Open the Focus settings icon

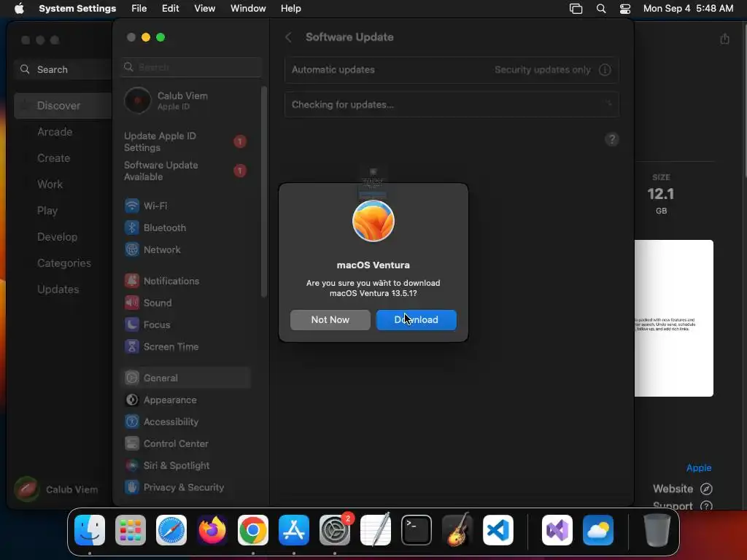pyautogui.click(x=132, y=324)
